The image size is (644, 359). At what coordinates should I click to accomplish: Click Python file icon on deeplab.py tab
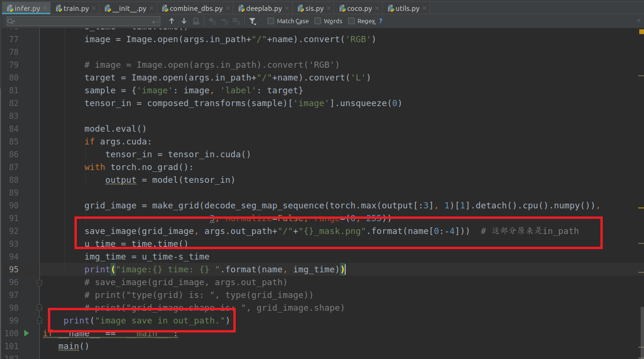coord(242,9)
